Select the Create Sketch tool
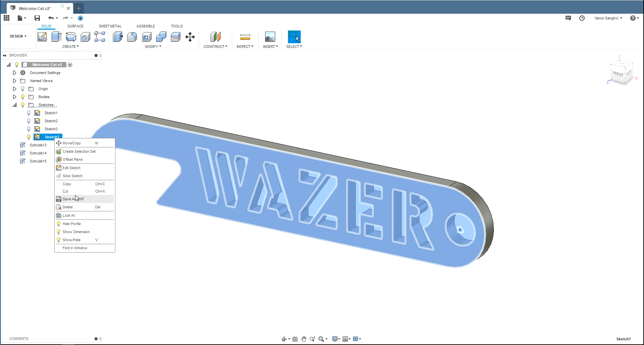 (x=42, y=37)
